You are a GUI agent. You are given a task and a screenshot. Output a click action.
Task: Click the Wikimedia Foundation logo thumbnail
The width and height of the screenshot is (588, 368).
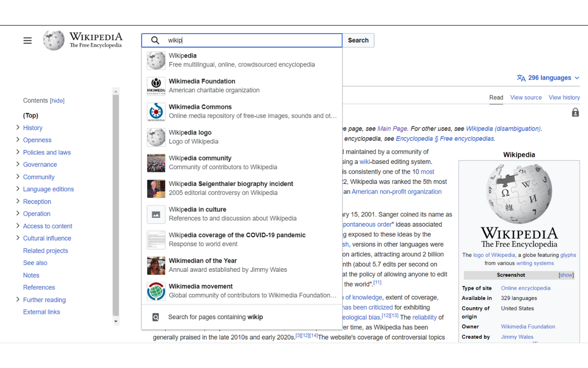click(x=156, y=86)
